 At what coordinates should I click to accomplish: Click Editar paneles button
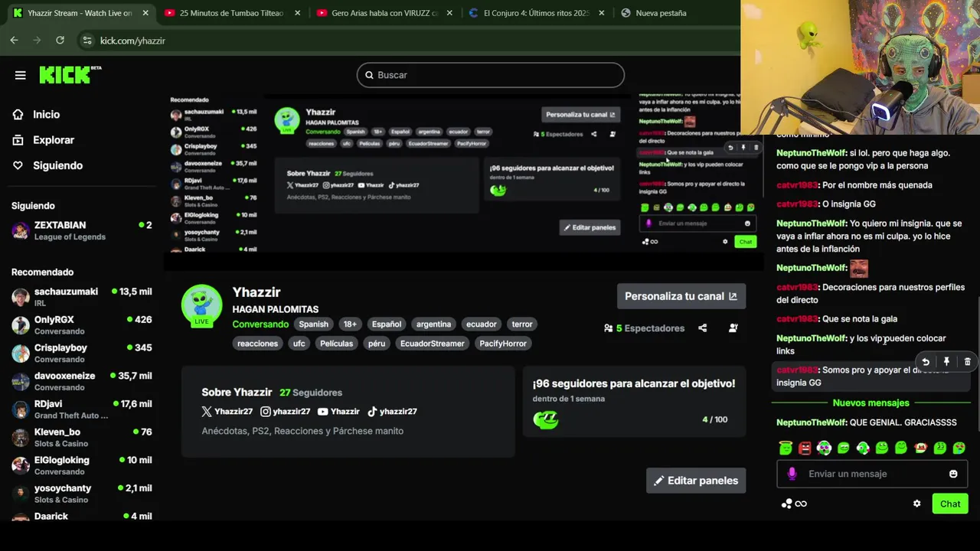[696, 481]
